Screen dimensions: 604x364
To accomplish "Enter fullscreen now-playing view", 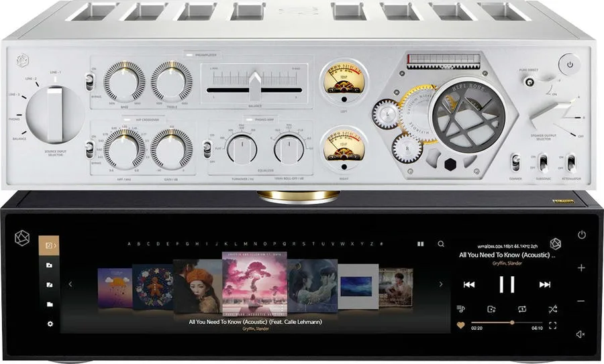I will 553,326.
